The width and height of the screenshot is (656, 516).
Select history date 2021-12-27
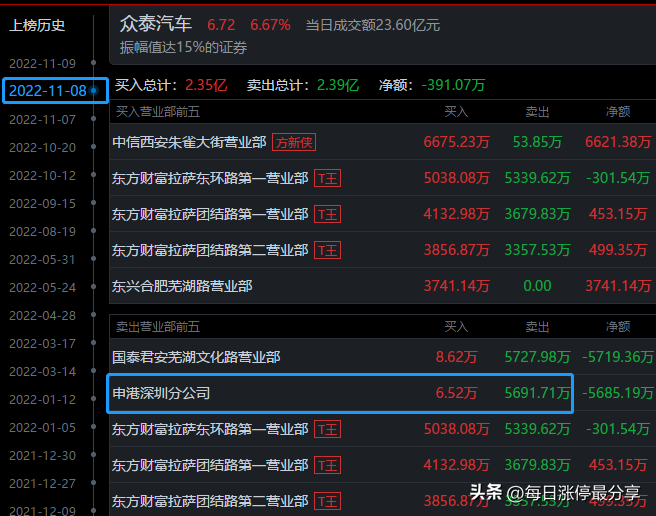tap(42, 484)
